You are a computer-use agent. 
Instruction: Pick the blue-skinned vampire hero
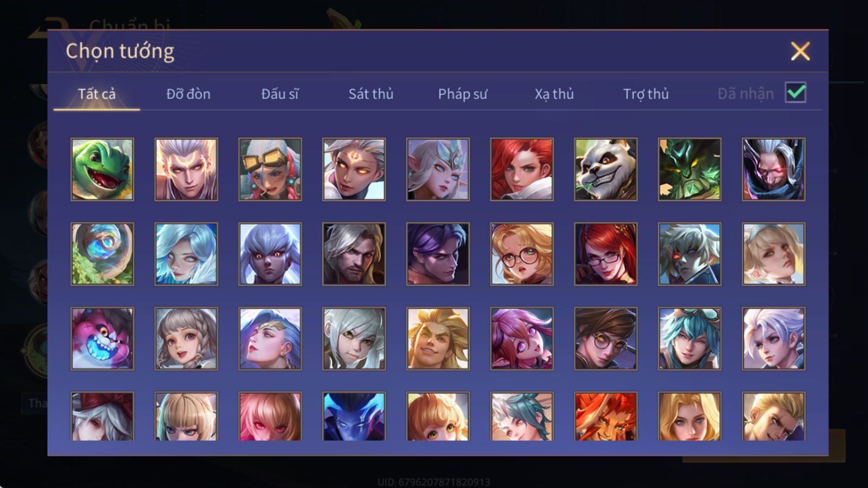point(354,416)
